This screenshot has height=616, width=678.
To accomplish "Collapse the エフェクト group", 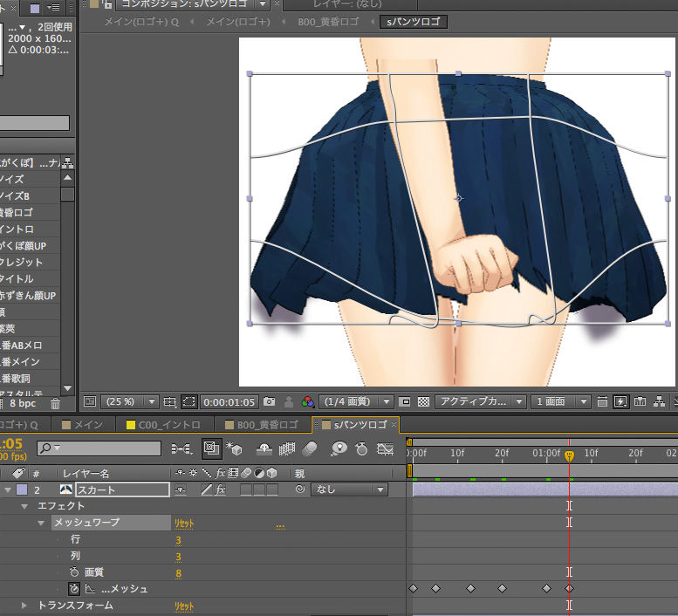I will point(24,506).
